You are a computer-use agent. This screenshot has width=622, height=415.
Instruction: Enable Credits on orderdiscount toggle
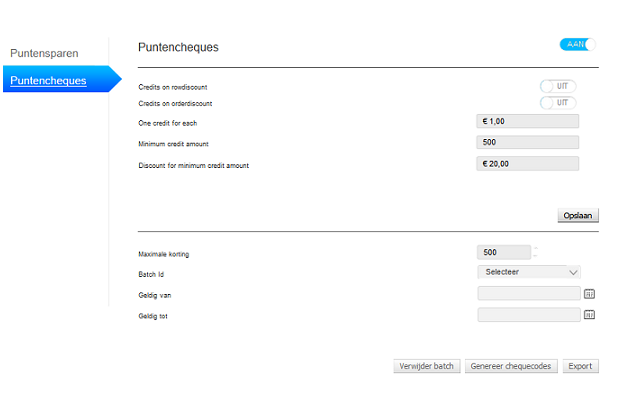pyautogui.click(x=558, y=102)
